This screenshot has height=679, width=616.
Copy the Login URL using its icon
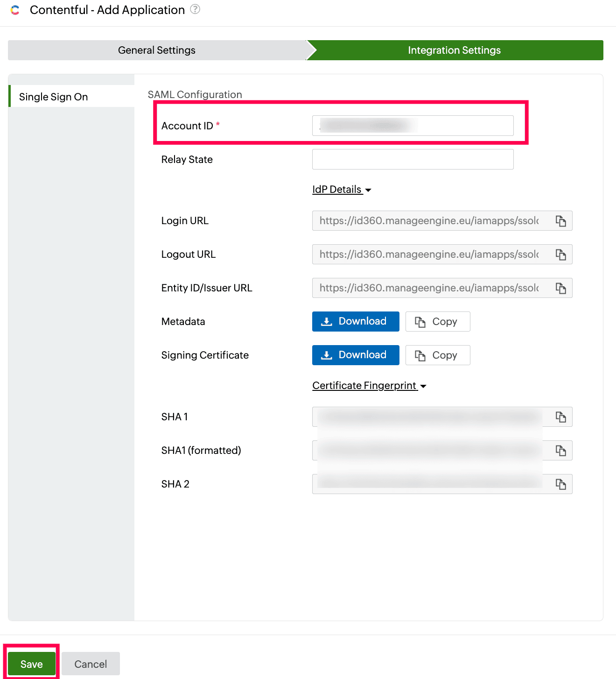(560, 221)
